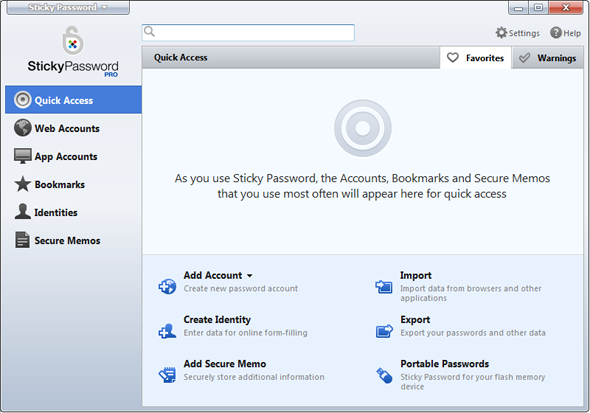Open App Accounts section
The height and width of the screenshot is (413, 590).
(73, 156)
